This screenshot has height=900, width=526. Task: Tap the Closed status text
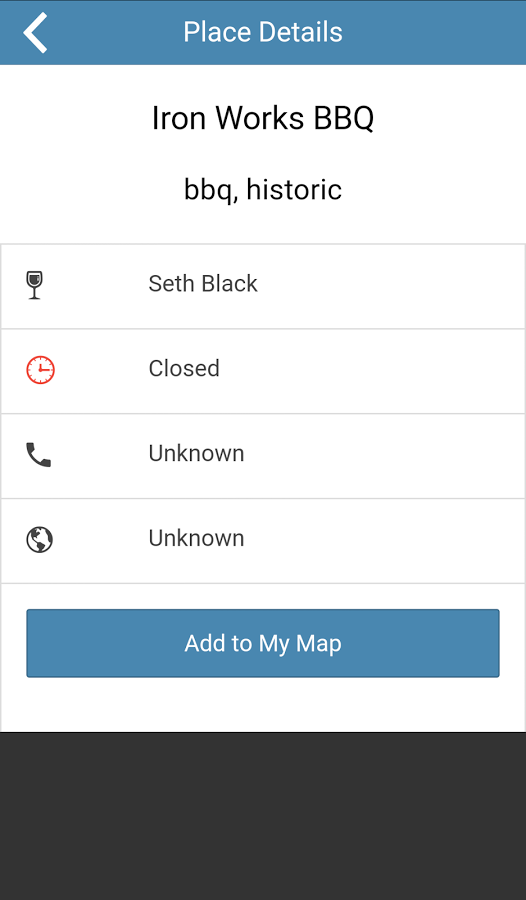(184, 368)
